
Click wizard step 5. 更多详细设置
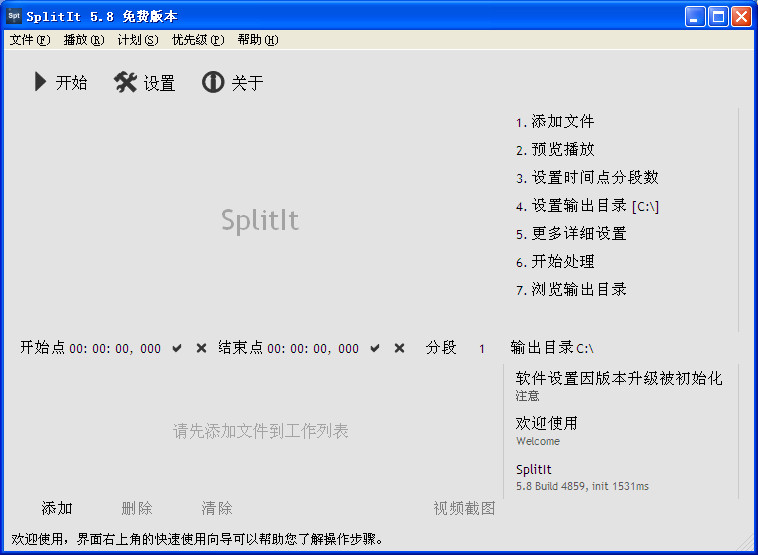[x=571, y=234]
